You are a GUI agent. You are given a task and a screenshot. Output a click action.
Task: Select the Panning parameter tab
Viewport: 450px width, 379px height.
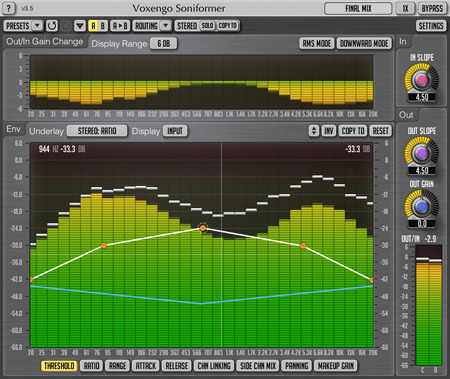[x=296, y=366]
